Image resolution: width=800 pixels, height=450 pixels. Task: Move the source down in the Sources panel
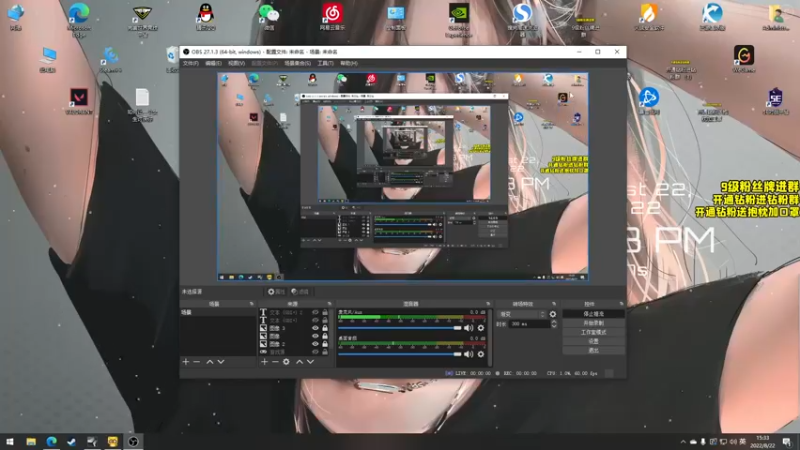[310, 362]
